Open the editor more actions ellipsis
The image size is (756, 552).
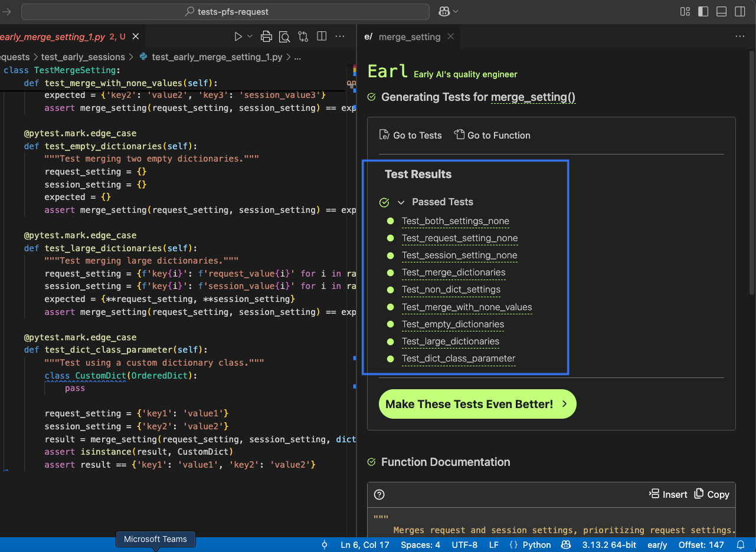click(340, 37)
